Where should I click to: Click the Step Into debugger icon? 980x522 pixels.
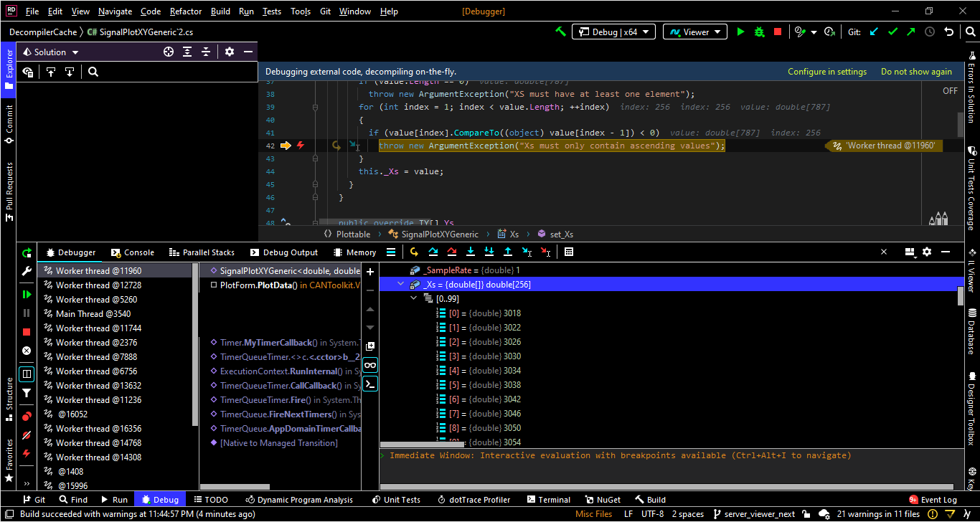pyautogui.click(x=471, y=252)
